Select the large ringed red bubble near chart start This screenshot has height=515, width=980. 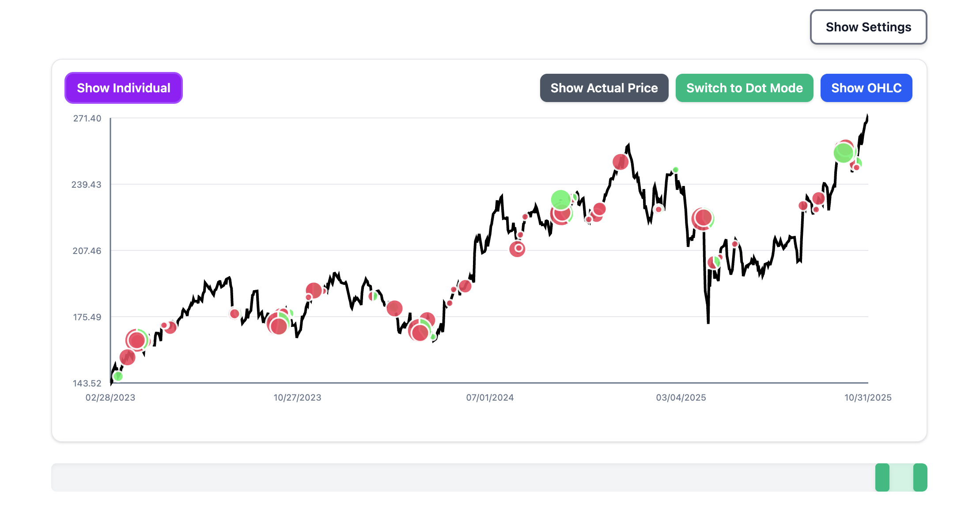136,340
